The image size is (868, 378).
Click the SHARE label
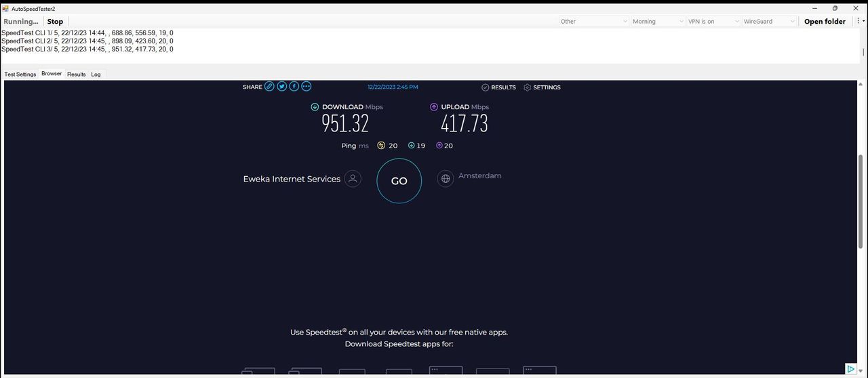pos(252,87)
